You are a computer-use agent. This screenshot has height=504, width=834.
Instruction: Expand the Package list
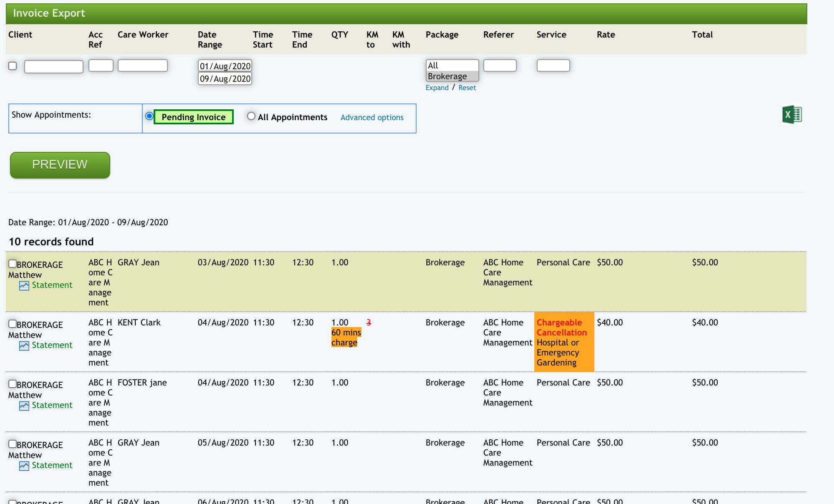(x=437, y=88)
